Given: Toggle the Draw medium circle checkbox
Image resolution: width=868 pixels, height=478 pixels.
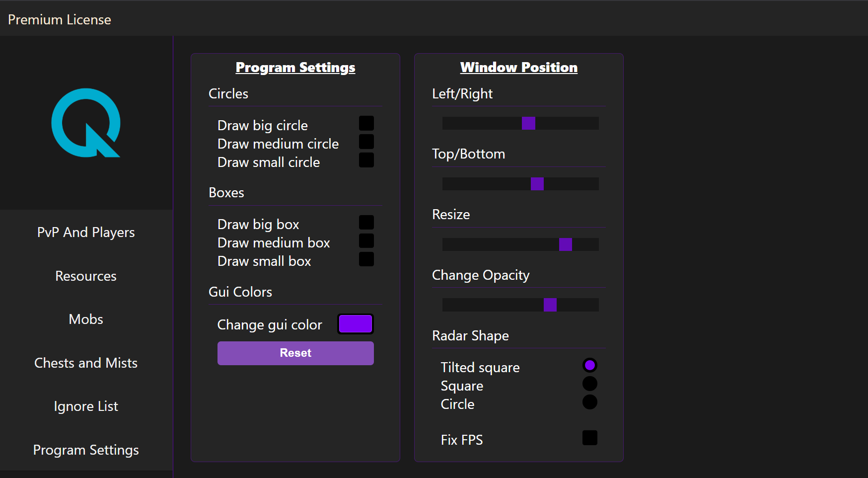Looking at the screenshot, I should click(366, 142).
